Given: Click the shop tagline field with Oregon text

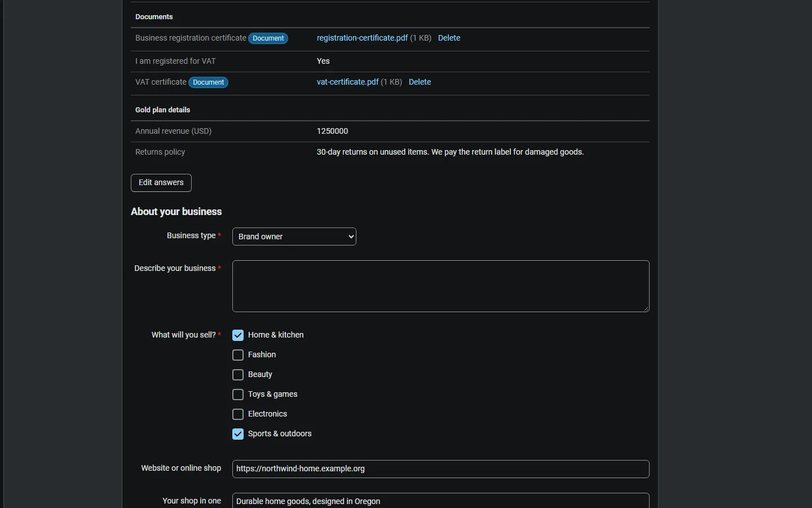Looking at the screenshot, I should pos(441,501).
